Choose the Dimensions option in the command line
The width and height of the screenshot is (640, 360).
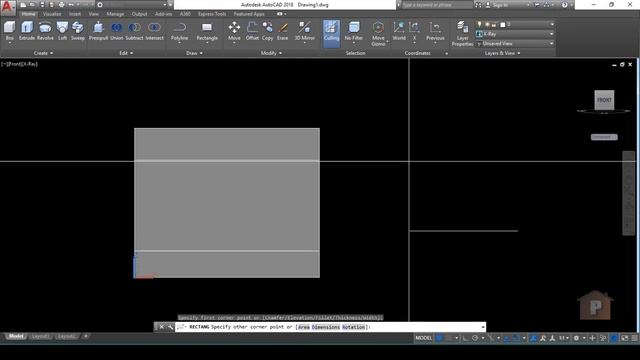click(x=325, y=327)
